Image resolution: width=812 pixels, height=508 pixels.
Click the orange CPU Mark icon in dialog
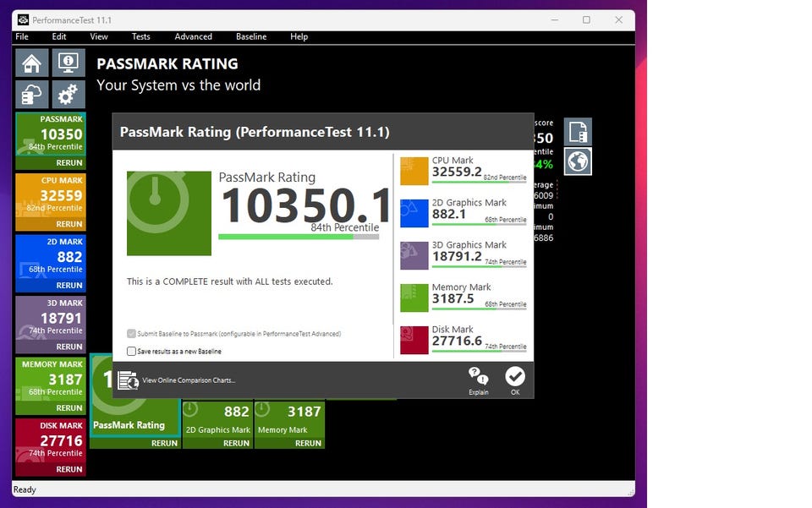click(414, 171)
